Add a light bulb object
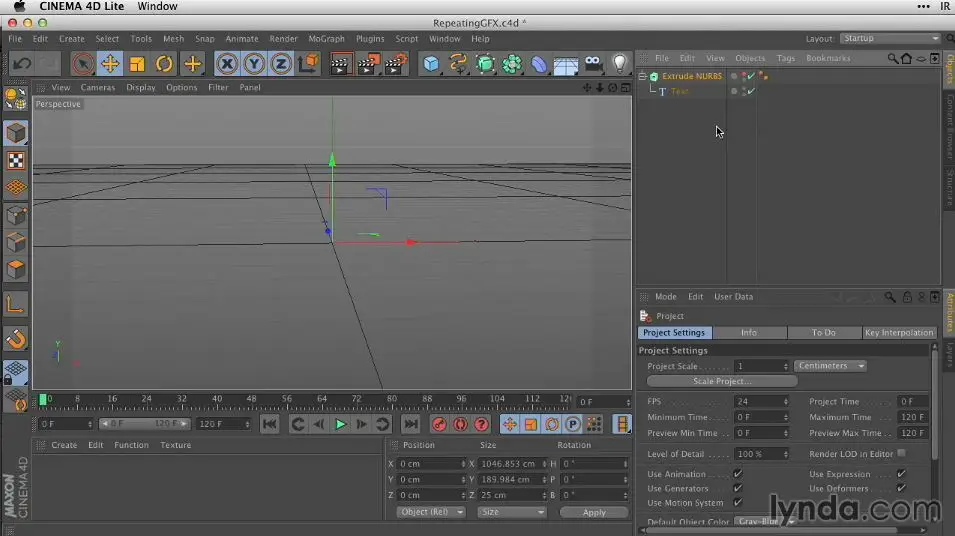The height and width of the screenshot is (536, 955). pos(619,64)
